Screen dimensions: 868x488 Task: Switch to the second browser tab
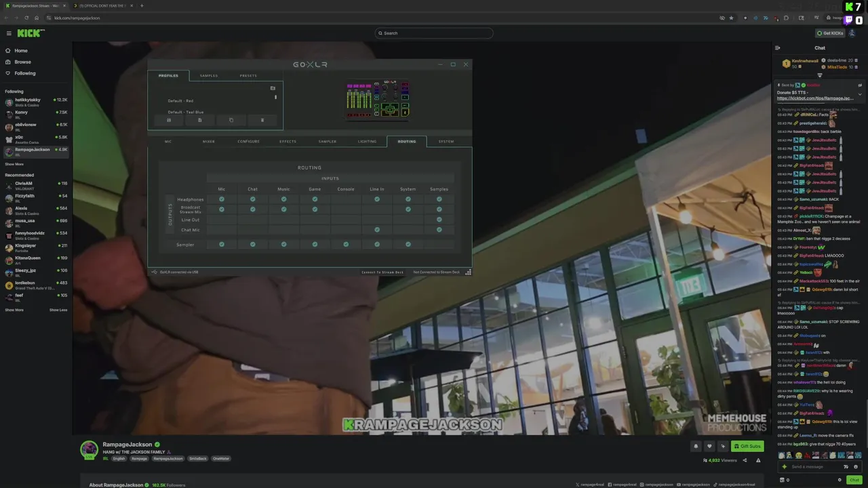coord(103,5)
